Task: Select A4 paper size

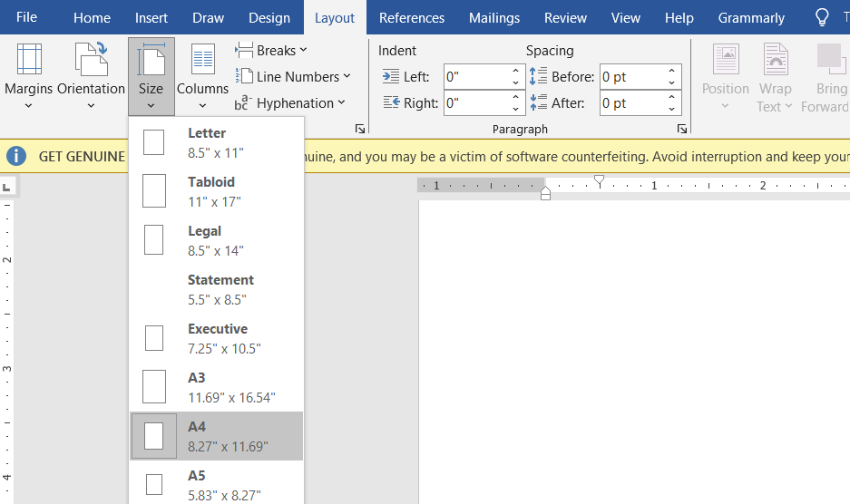Action: 216,436
